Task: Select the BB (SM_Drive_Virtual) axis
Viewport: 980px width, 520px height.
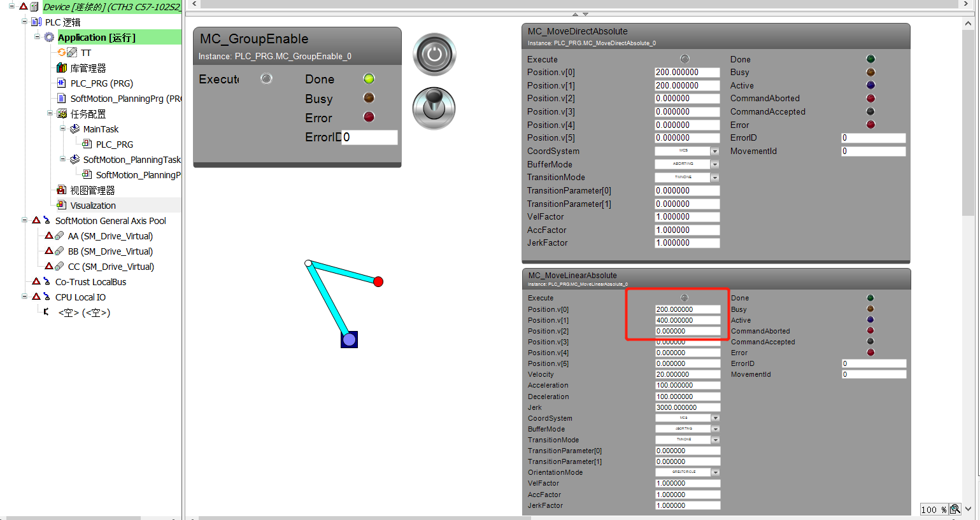Action: (x=110, y=251)
